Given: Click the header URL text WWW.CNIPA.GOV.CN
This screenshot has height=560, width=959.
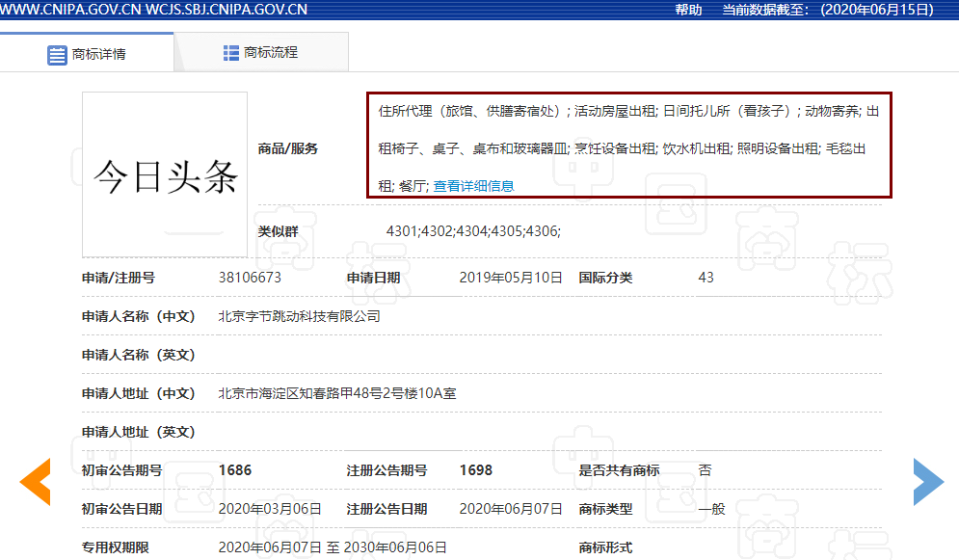Looking at the screenshot, I should [x=70, y=10].
